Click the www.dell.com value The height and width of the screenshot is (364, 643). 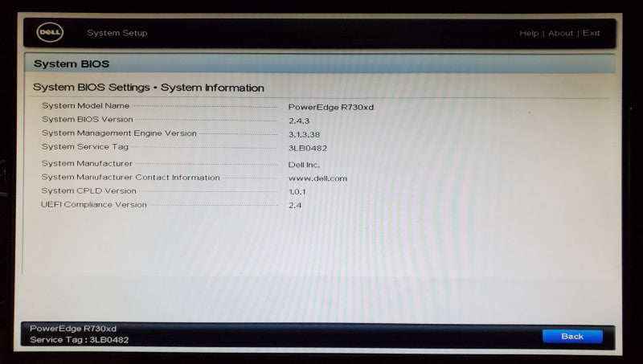pyautogui.click(x=317, y=178)
